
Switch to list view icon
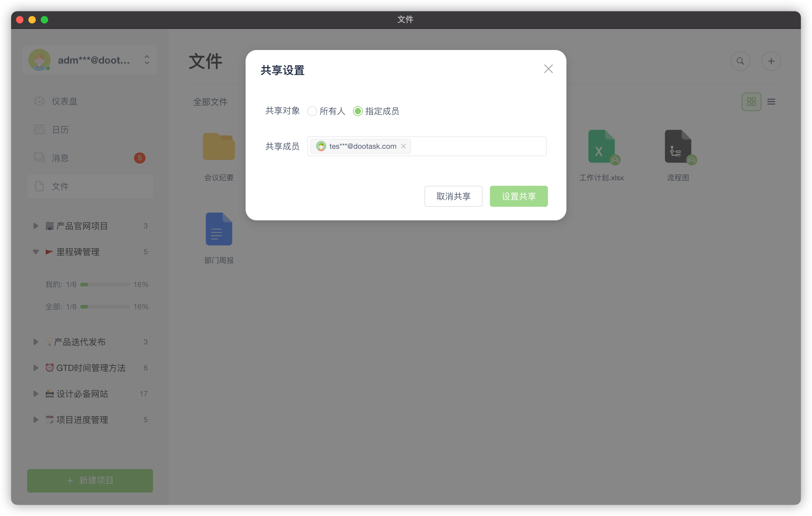(771, 102)
